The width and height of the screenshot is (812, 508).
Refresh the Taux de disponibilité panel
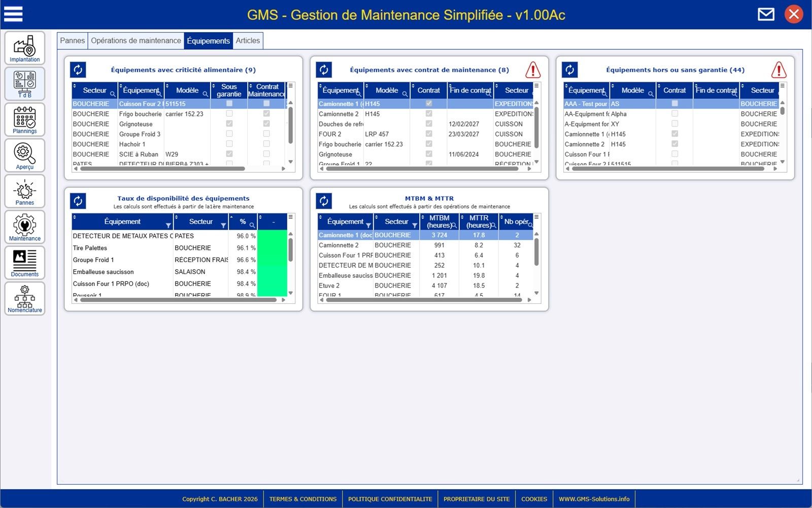click(x=78, y=201)
